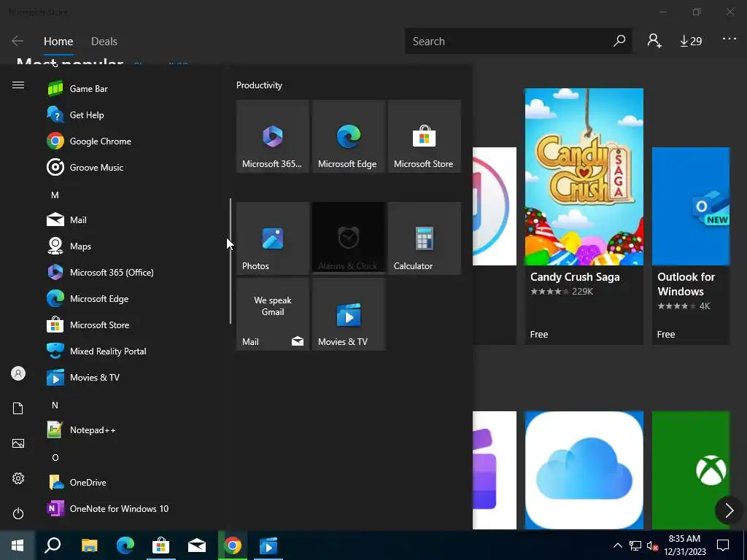Open the Xbox app card
The image size is (747, 560).
pos(691,470)
